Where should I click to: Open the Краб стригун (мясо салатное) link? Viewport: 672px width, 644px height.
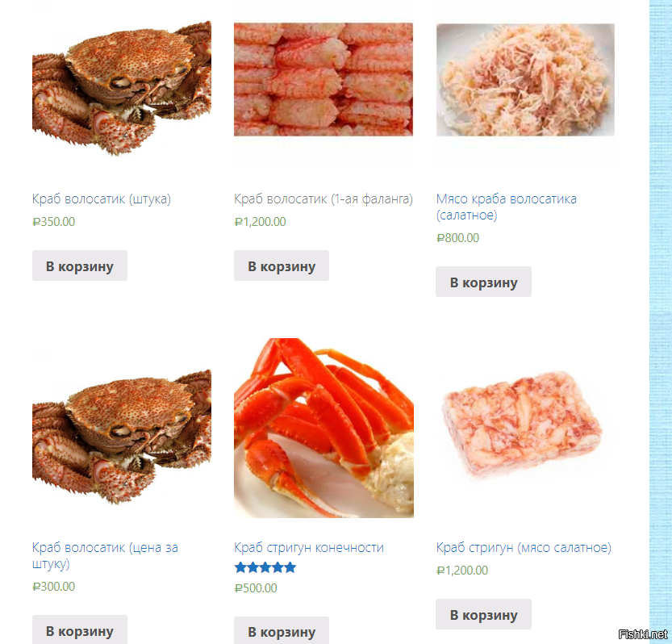pyautogui.click(x=524, y=547)
